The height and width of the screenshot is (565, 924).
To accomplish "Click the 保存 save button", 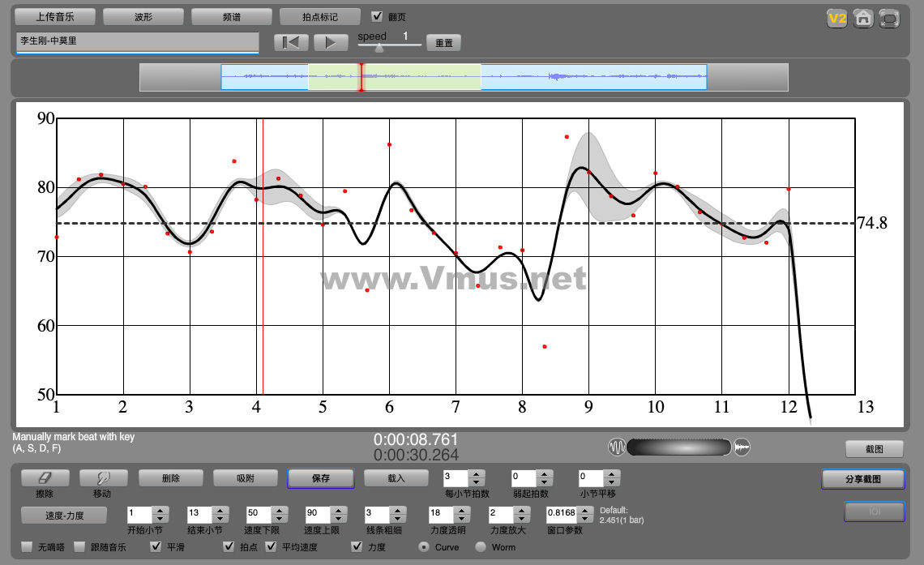I will point(320,478).
